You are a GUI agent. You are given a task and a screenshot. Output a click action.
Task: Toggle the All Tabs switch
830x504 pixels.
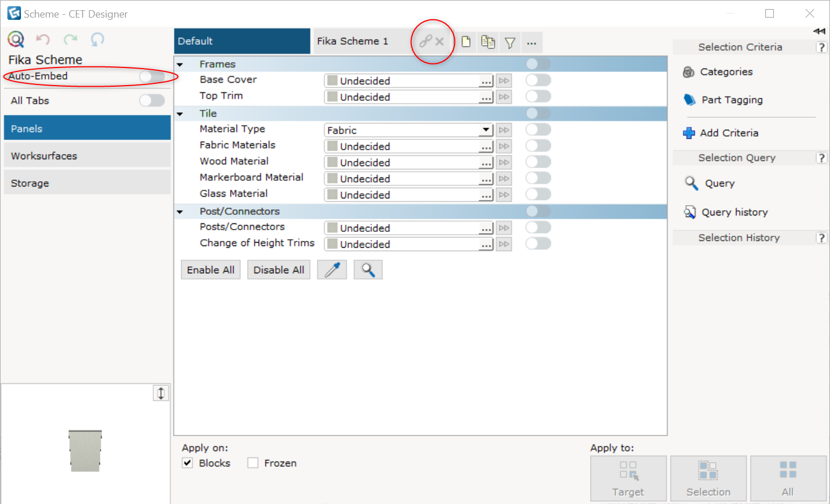(152, 100)
